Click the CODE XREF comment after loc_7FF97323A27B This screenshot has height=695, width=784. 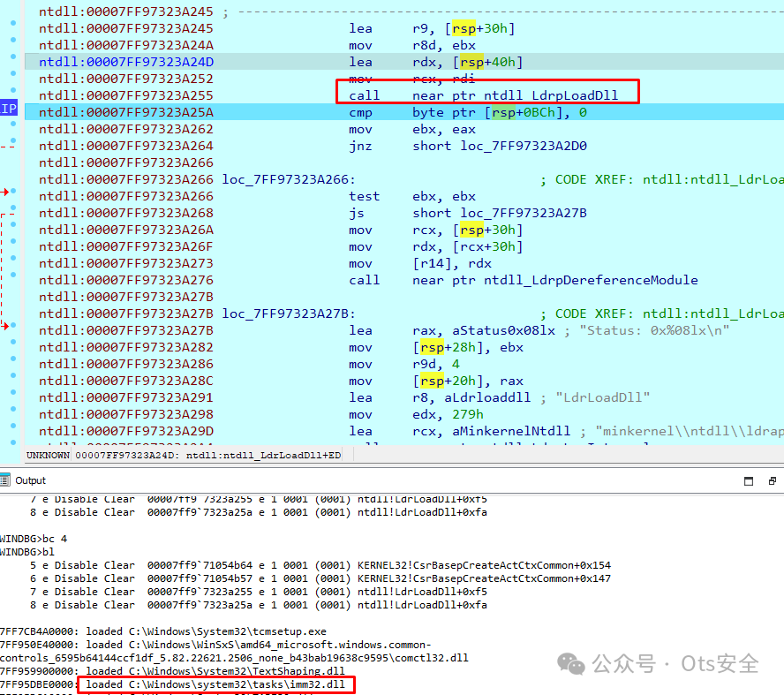pyautogui.click(x=662, y=314)
